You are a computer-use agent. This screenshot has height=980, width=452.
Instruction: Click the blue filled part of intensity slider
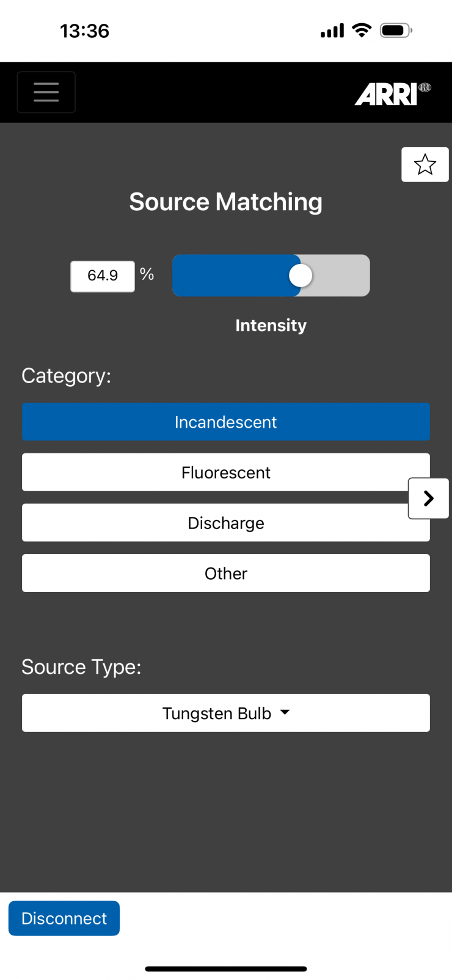(x=231, y=276)
